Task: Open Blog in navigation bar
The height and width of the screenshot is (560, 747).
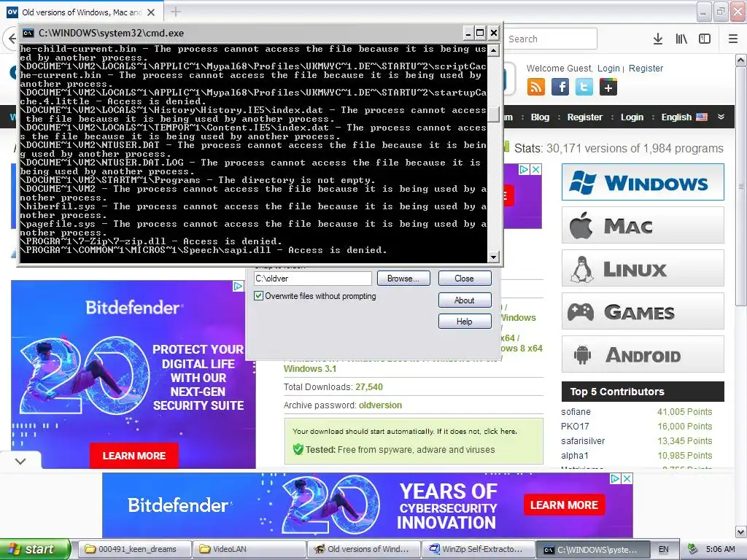Action: coord(540,117)
